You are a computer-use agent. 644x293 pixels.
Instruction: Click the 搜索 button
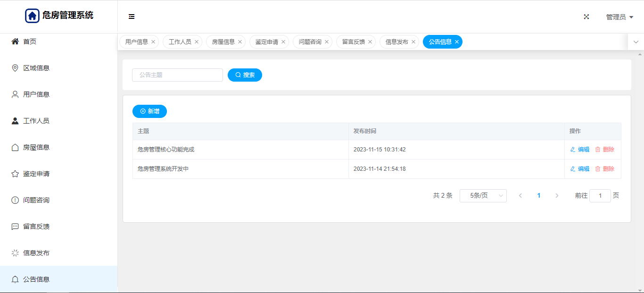pyautogui.click(x=245, y=75)
